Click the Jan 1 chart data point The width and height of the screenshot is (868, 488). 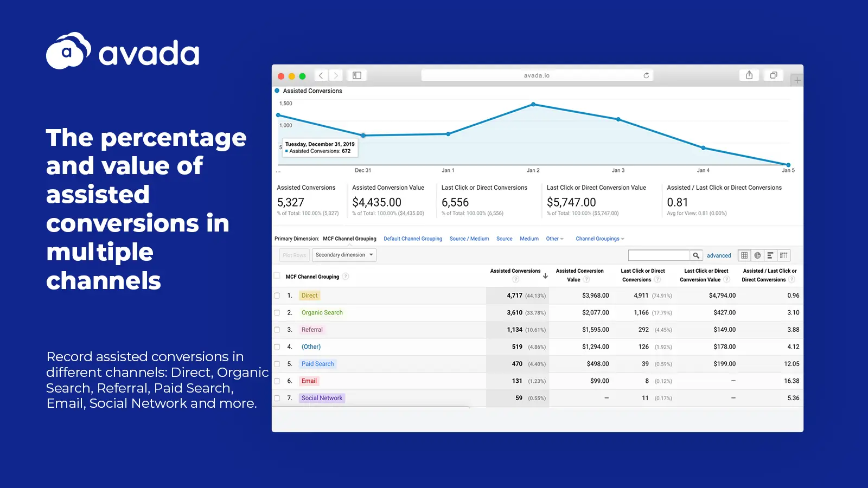448,134
